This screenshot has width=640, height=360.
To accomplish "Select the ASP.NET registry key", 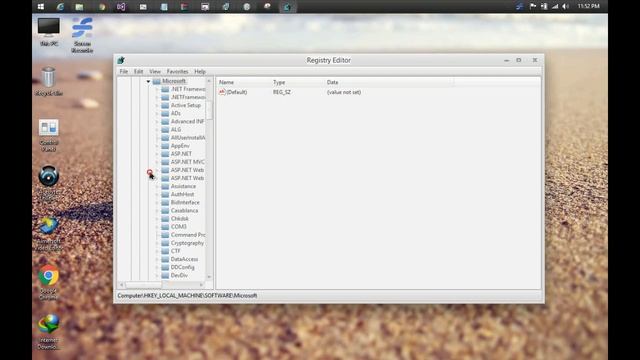I will pos(181,154).
